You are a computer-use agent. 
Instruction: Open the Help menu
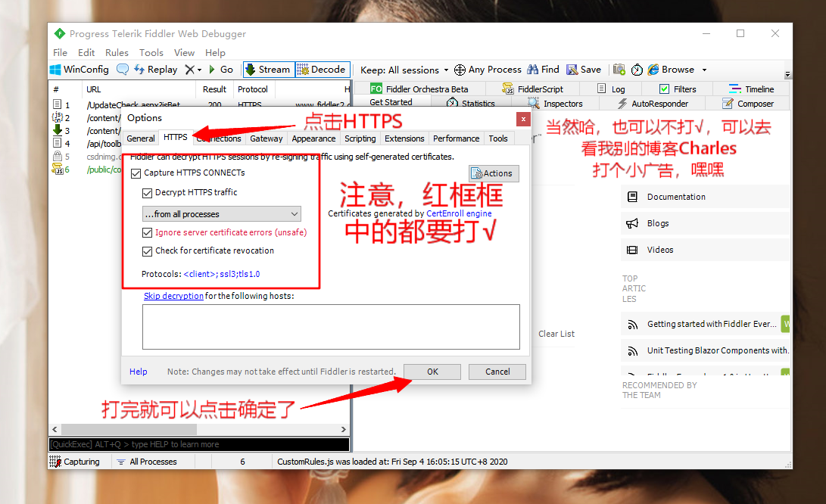click(x=216, y=53)
